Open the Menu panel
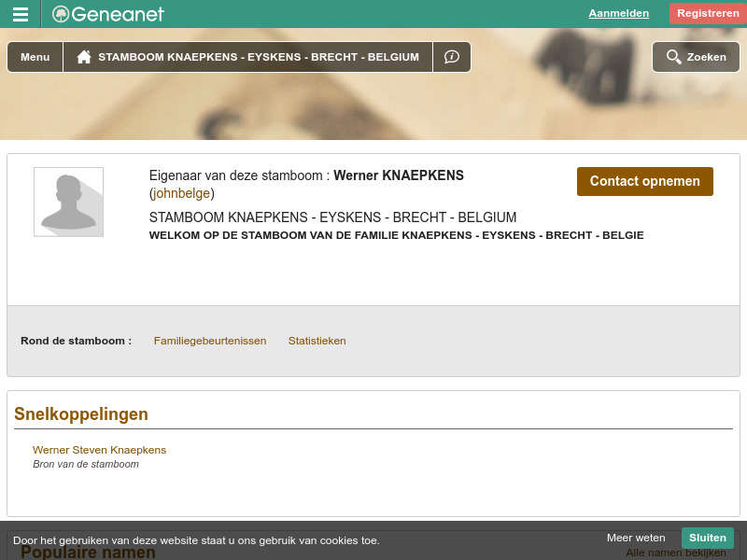Screen dimensions: 747x560 pyautogui.click(x=35, y=56)
